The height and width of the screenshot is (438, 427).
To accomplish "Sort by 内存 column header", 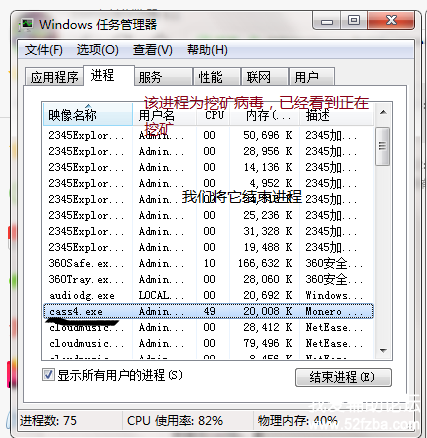I will 264,115.
